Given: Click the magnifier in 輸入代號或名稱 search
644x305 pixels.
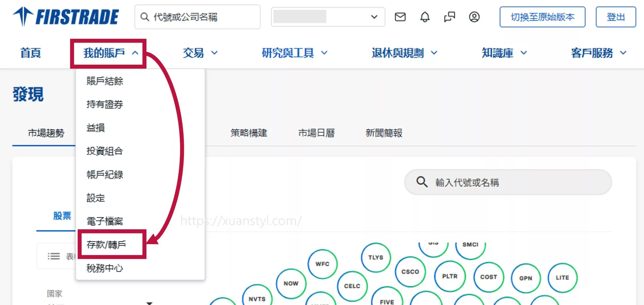Looking at the screenshot, I should 422,182.
